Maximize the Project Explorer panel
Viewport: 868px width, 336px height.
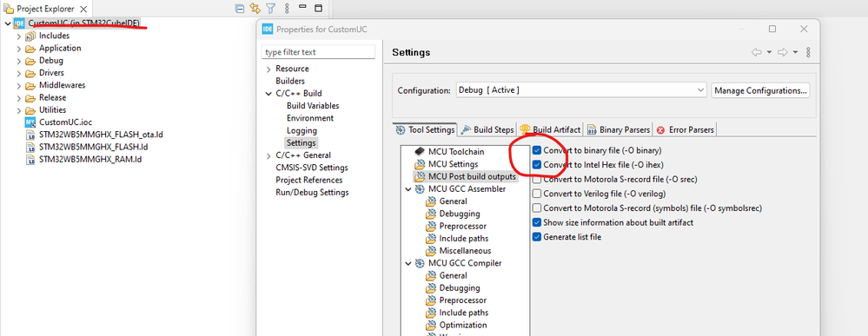click(318, 9)
